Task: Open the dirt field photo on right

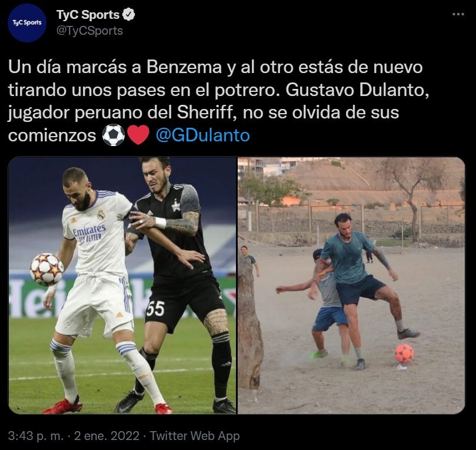Action: [x=351, y=285]
